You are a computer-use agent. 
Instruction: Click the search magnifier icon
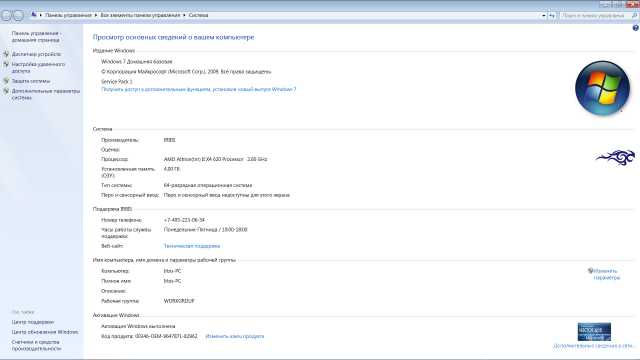[x=634, y=16]
